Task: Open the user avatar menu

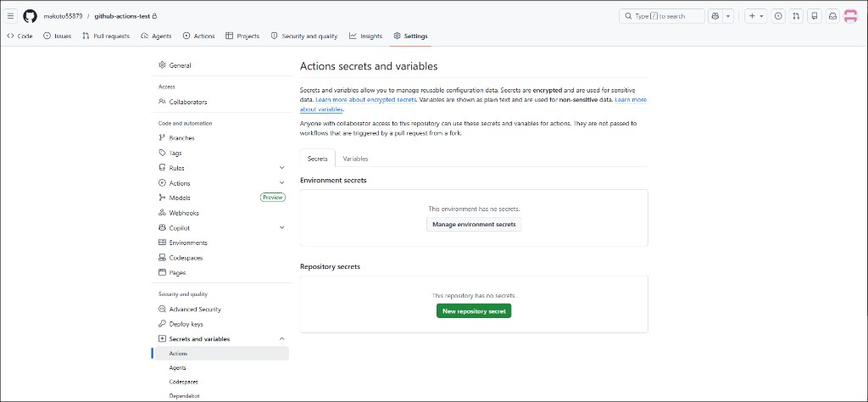Action: point(850,16)
